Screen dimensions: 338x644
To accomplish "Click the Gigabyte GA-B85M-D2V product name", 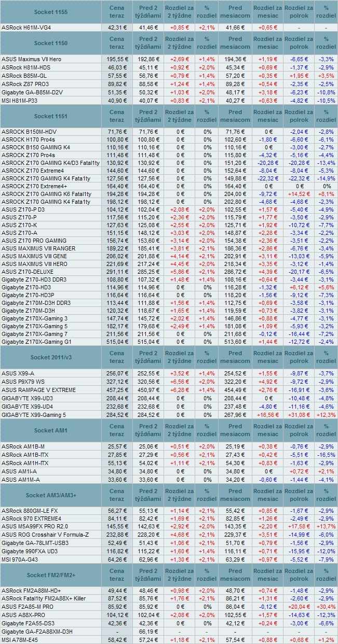I will [32, 92].
